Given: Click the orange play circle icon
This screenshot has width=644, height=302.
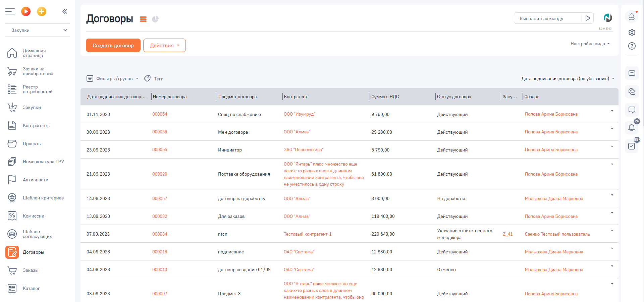Looking at the screenshot, I should 26,11.
